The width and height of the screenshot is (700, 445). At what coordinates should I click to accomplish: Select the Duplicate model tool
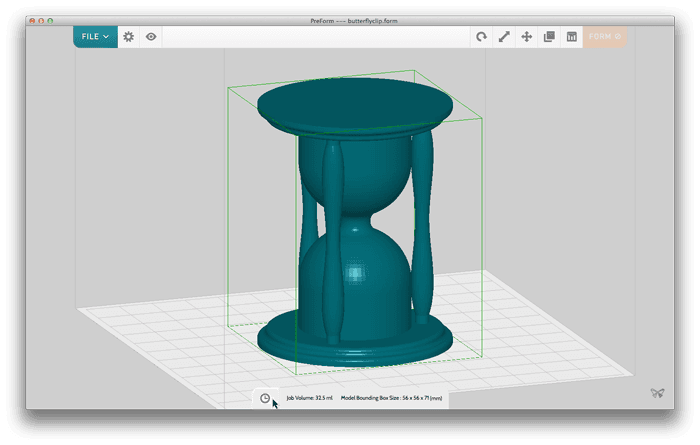pos(549,37)
